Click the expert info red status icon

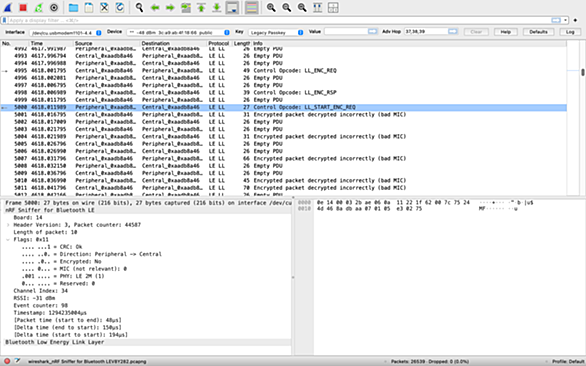tap(7, 361)
